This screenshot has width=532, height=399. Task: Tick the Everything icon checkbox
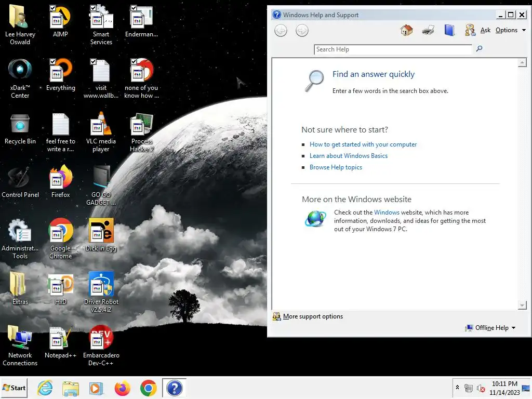tap(52, 61)
